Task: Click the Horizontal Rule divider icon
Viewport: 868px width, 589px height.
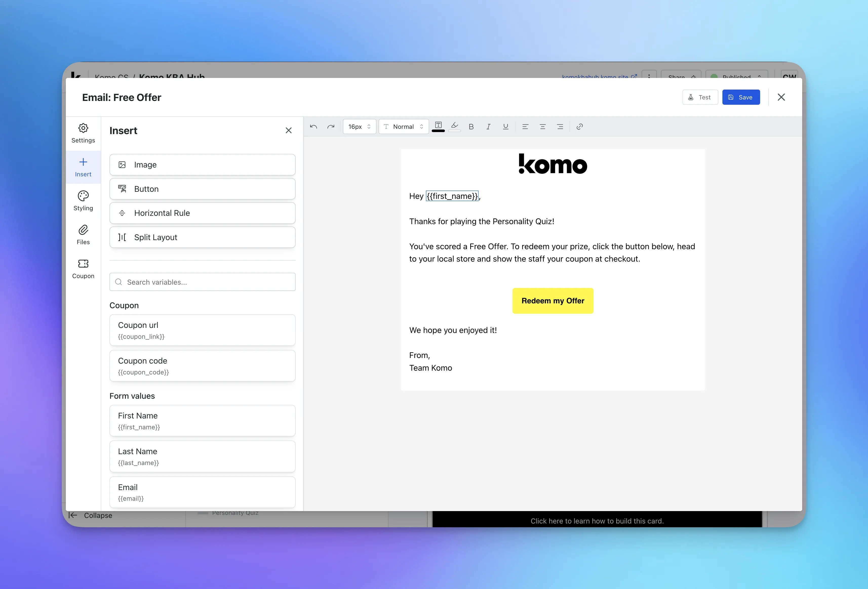Action: pos(122,213)
